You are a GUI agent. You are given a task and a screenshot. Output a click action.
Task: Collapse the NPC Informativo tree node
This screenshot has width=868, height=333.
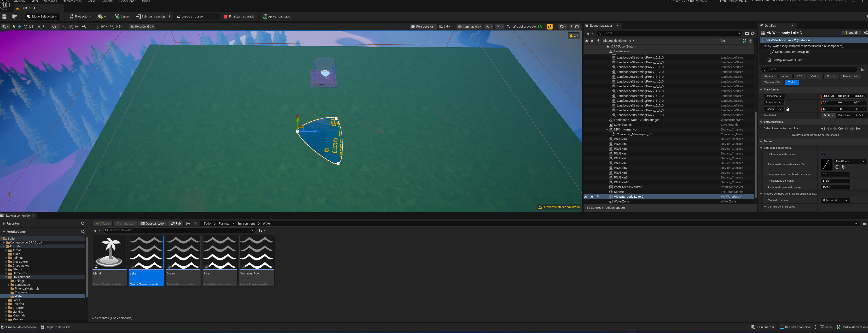coord(607,130)
